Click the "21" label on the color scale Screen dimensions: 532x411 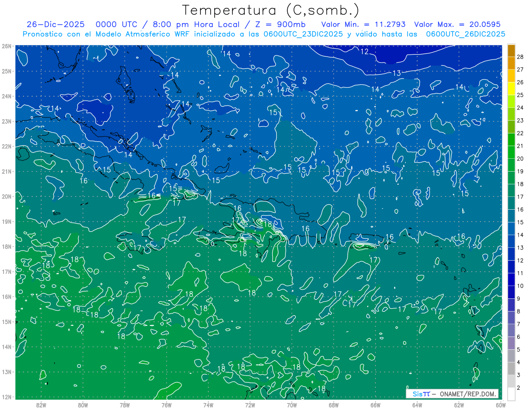point(520,146)
